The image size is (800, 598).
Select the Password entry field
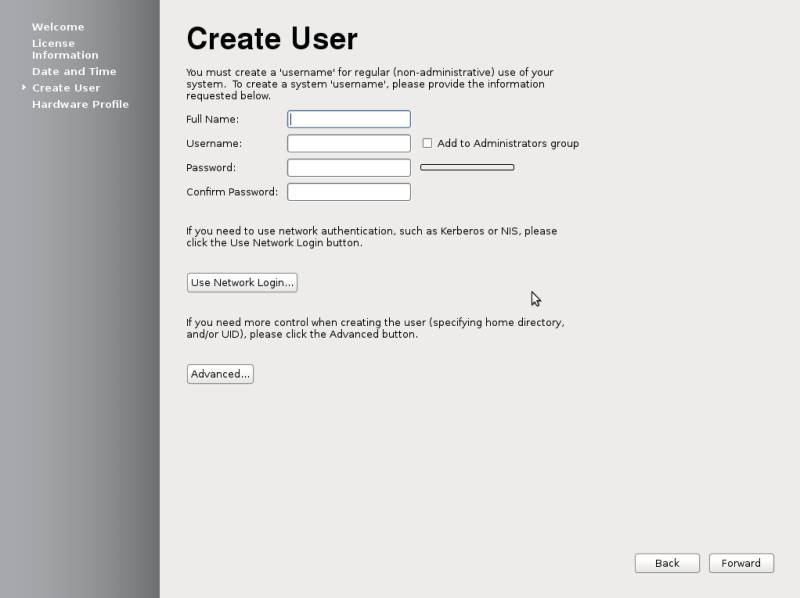point(348,167)
